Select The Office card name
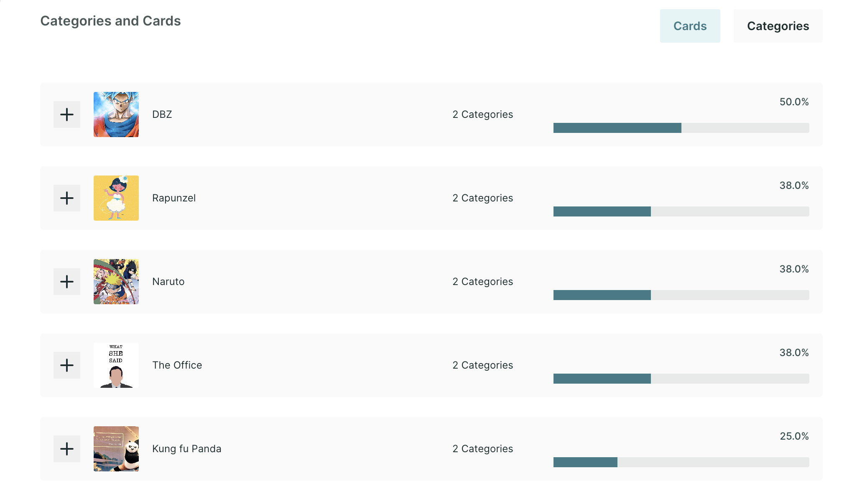This screenshot has width=857, height=504. pyautogui.click(x=177, y=365)
